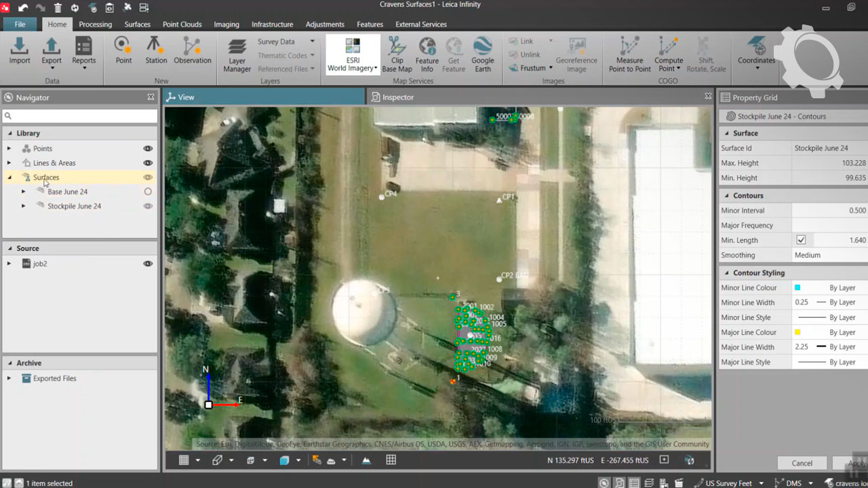This screenshot has width=868, height=488.
Task: Open the Inspector tab
Action: tap(397, 98)
